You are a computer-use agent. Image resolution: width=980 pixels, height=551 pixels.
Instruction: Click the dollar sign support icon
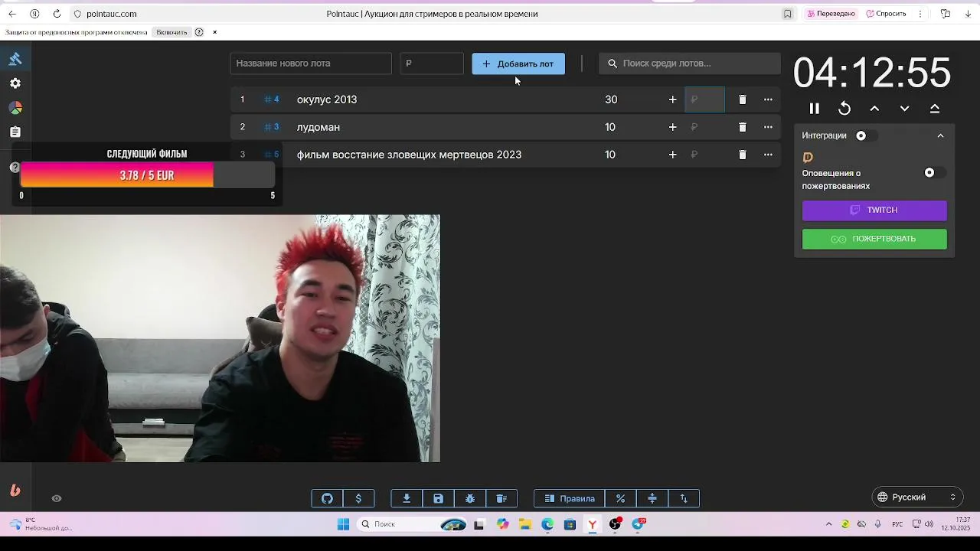click(x=358, y=498)
